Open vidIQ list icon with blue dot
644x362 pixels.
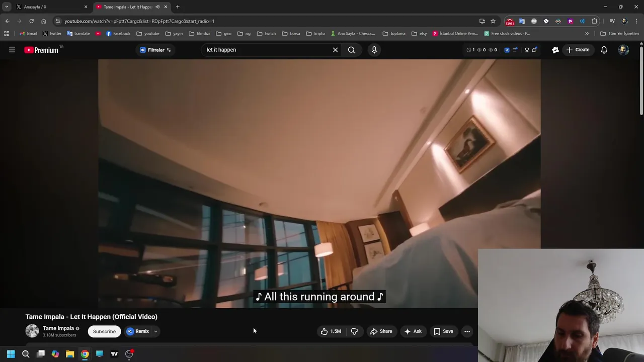pos(515,50)
